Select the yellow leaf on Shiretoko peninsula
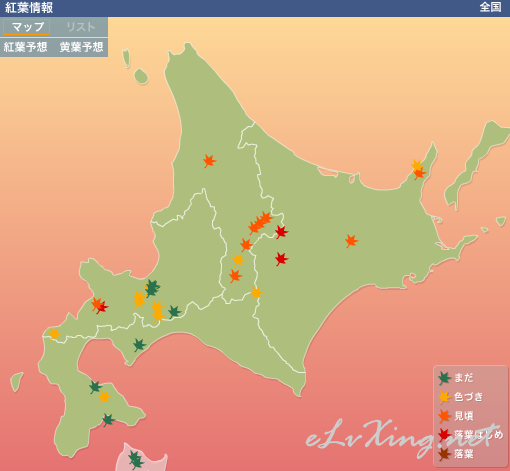The width and height of the screenshot is (510, 471). pos(417,165)
